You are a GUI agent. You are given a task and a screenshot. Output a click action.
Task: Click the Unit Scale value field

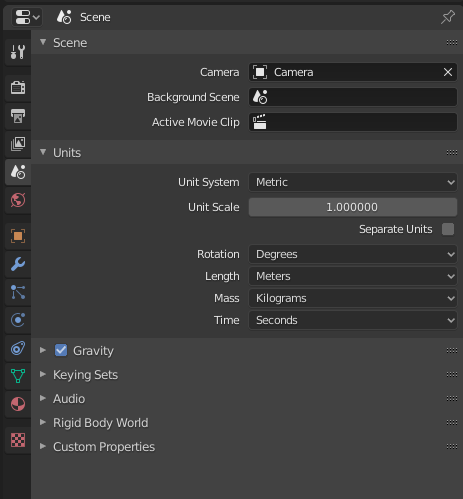point(353,207)
